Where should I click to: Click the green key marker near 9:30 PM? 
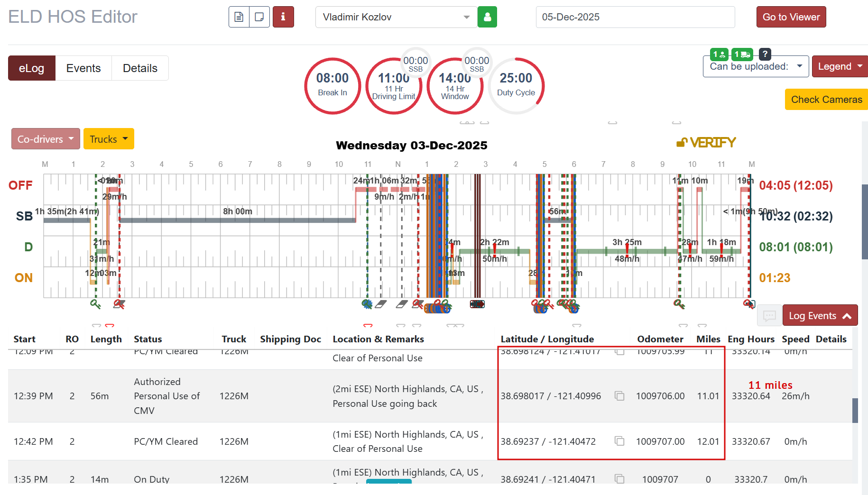click(679, 304)
